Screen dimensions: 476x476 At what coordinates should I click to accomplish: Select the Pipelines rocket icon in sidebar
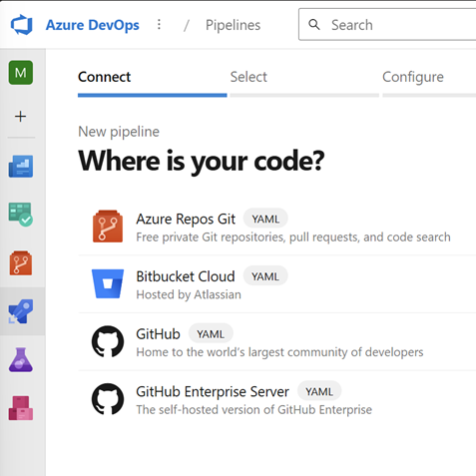pyautogui.click(x=21, y=311)
